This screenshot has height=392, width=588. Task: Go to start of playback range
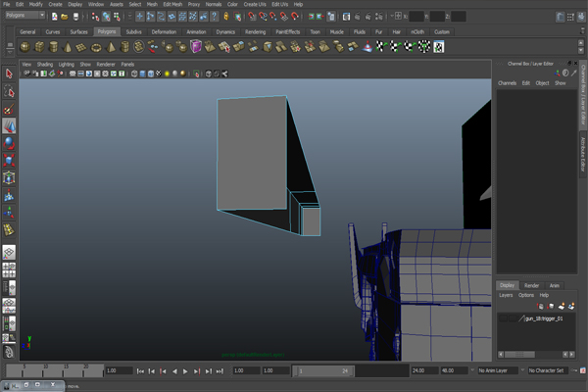140,371
